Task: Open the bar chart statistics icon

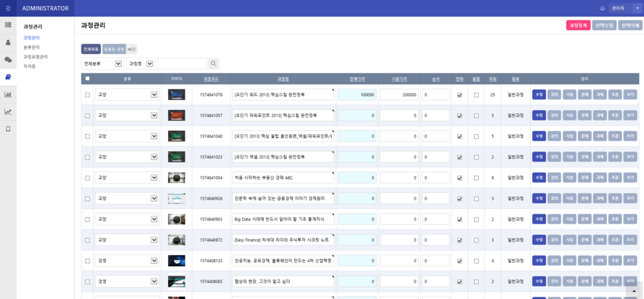Action: pos(8,95)
